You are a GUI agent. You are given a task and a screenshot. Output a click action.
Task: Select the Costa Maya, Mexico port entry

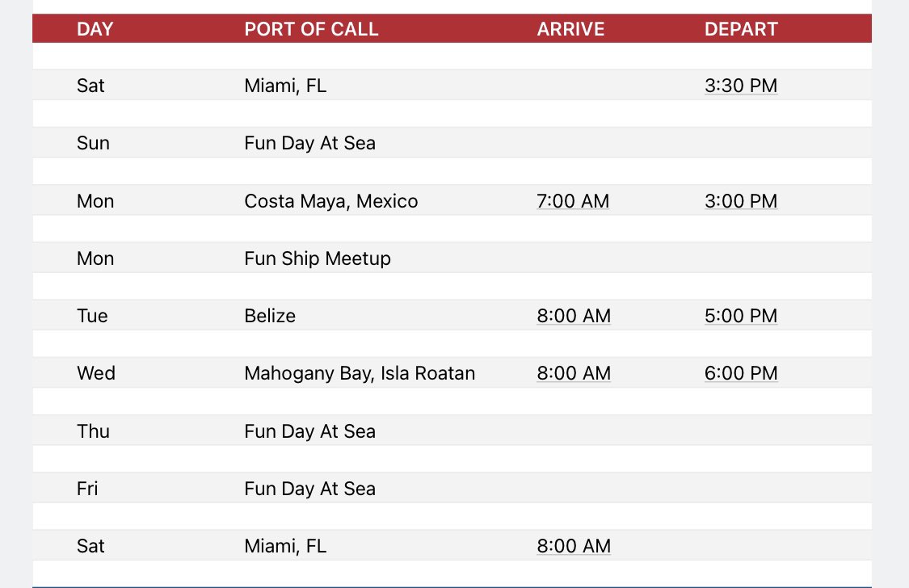[x=331, y=201]
